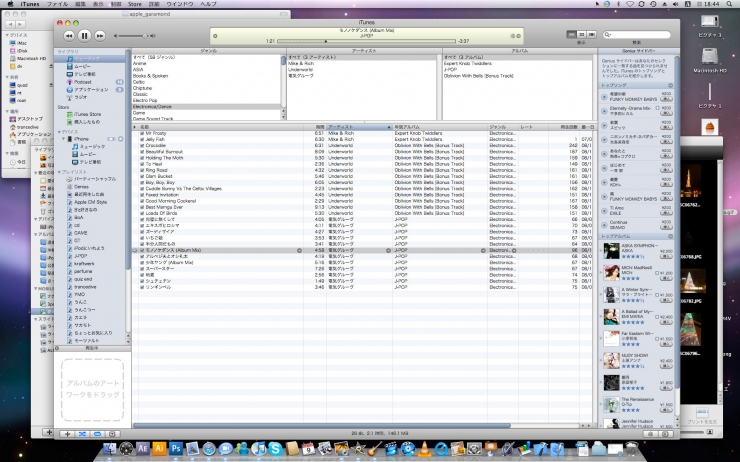The image size is (740, 462).
Task: Open Photoshop from the Dock
Action: point(176,448)
